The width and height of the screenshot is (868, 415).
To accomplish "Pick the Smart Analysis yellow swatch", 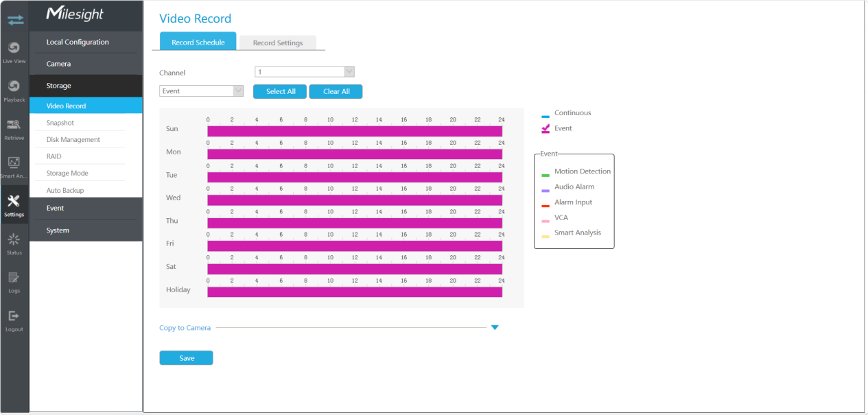I will pos(546,236).
